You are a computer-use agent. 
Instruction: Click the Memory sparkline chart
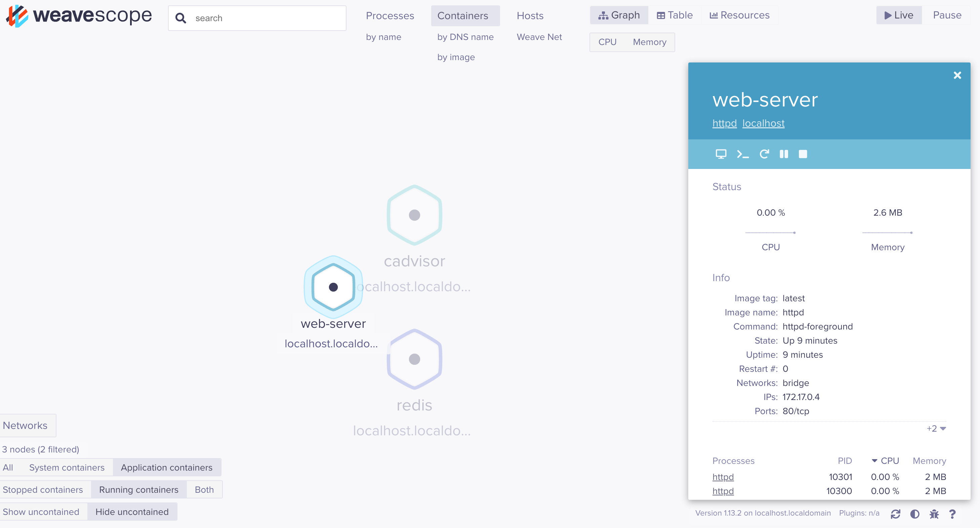point(887,232)
